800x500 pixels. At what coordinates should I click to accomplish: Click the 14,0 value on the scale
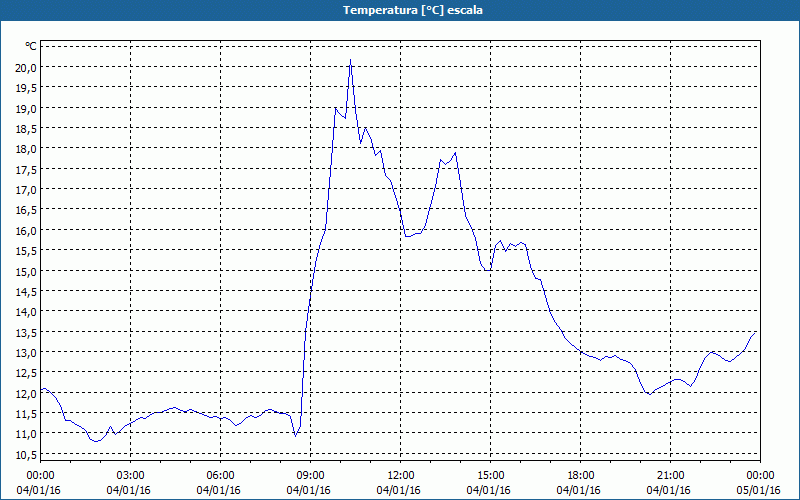27,312
